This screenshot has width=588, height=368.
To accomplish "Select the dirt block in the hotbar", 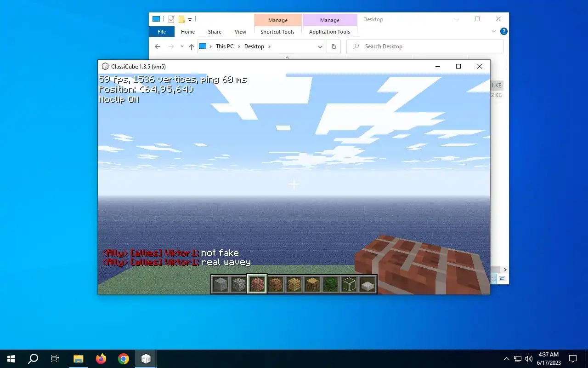I will click(276, 285).
